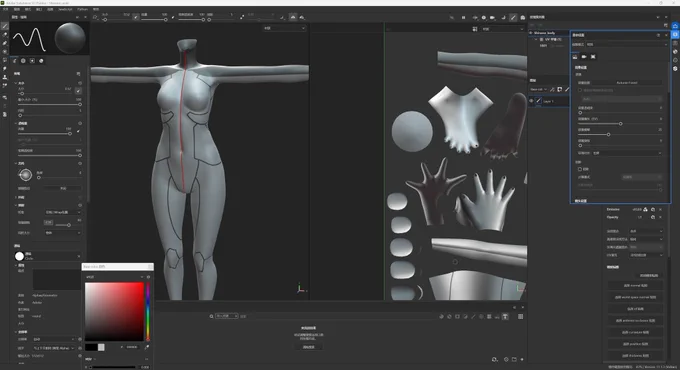
Task: Click the highlighted brush icon in top-right toolbar
Action: pos(513,17)
